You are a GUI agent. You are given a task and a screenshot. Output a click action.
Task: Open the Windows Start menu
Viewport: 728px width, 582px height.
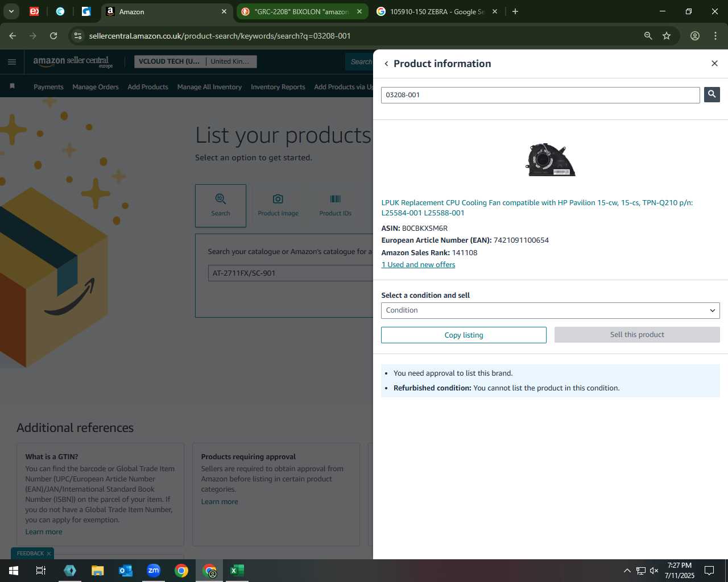pyautogui.click(x=14, y=571)
